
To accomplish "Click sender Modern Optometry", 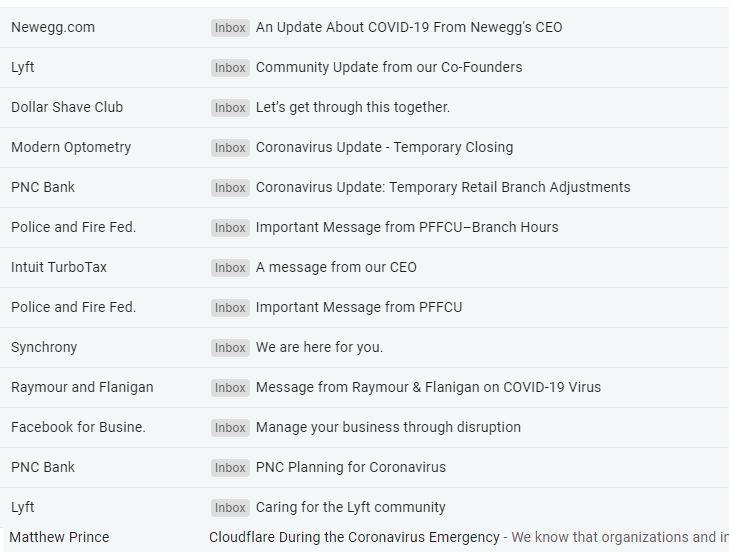I will (x=71, y=147).
